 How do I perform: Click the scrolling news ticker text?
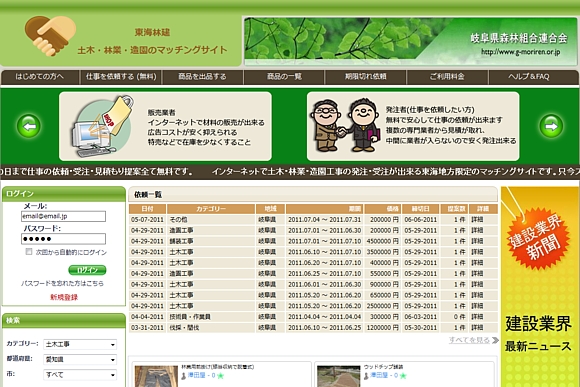point(290,172)
